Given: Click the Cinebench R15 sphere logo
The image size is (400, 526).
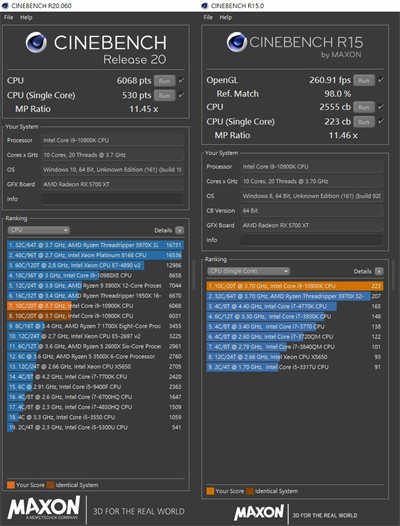Looking at the screenshot, I should [x=237, y=42].
